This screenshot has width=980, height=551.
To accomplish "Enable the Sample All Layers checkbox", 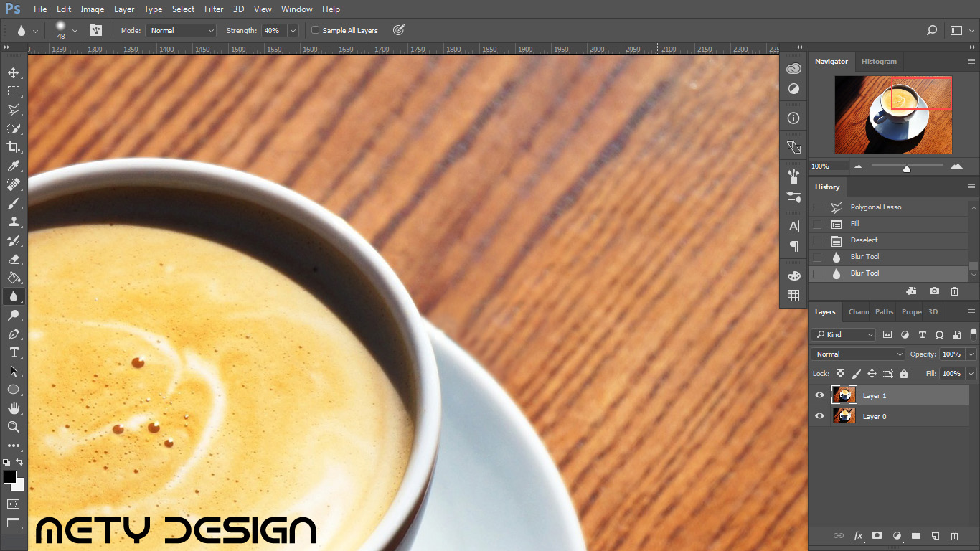I will pos(315,30).
